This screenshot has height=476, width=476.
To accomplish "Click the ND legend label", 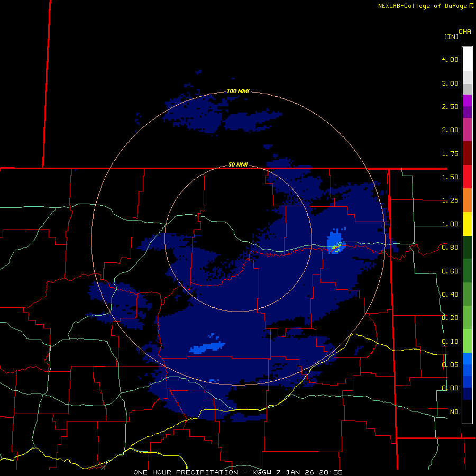I will point(454,412).
